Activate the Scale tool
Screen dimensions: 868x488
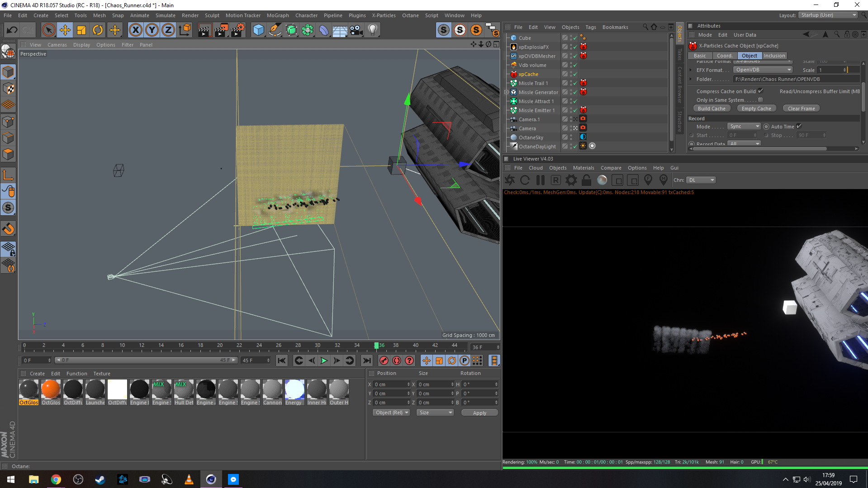coord(81,30)
